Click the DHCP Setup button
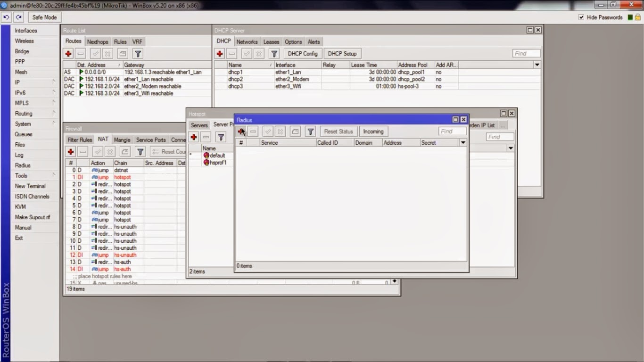Viewport: 644px width, 362px height. [342, 54]
